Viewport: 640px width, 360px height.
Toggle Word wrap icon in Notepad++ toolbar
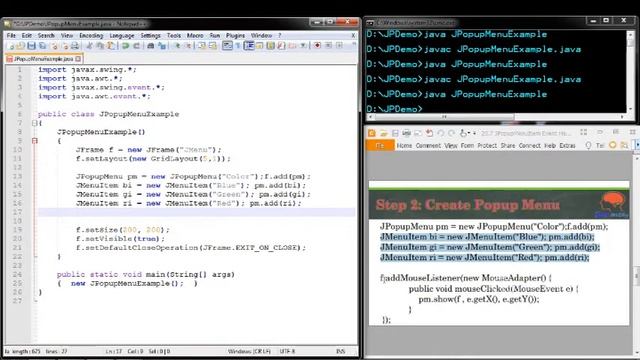click(227, 46)
